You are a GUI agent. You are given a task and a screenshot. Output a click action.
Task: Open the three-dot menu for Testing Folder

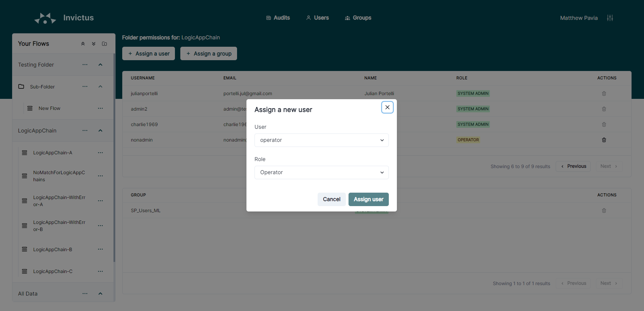[85, 65]
